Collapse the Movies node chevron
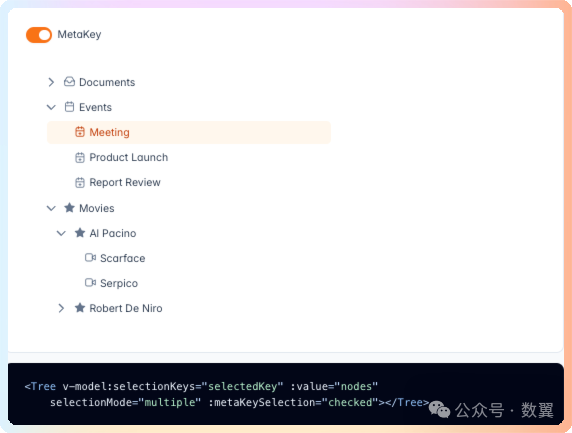Viewport: 572px width, 433px height. 51,208
